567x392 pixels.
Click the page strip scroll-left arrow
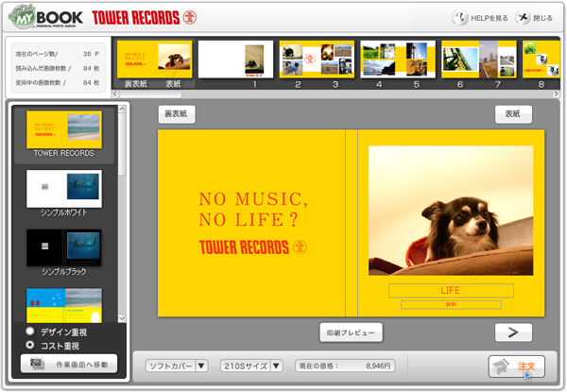115,94
